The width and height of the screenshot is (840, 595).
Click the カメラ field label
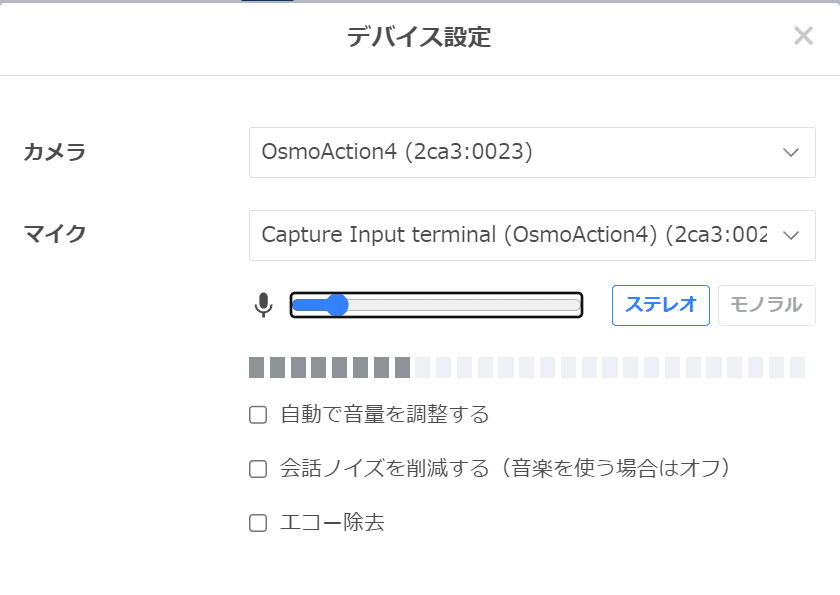pos(55,152)
